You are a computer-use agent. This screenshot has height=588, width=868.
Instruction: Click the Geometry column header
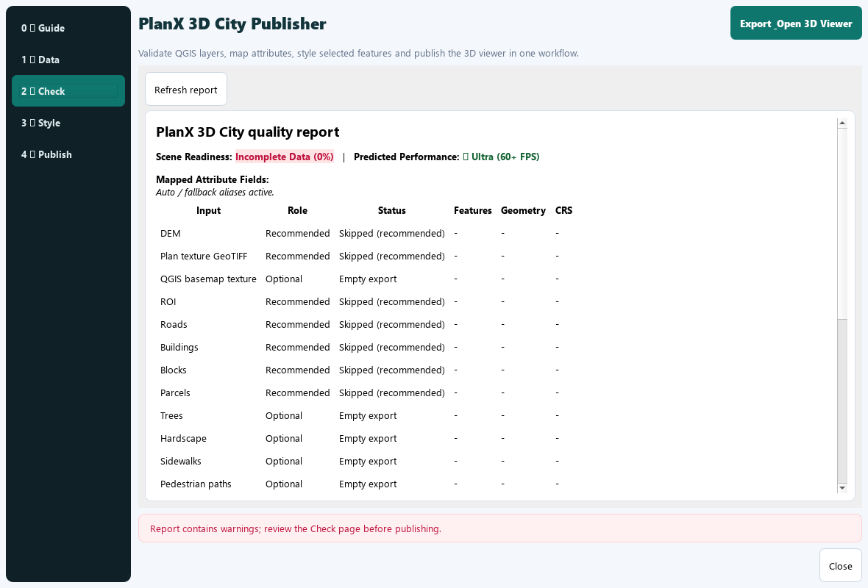click(523, 210)
